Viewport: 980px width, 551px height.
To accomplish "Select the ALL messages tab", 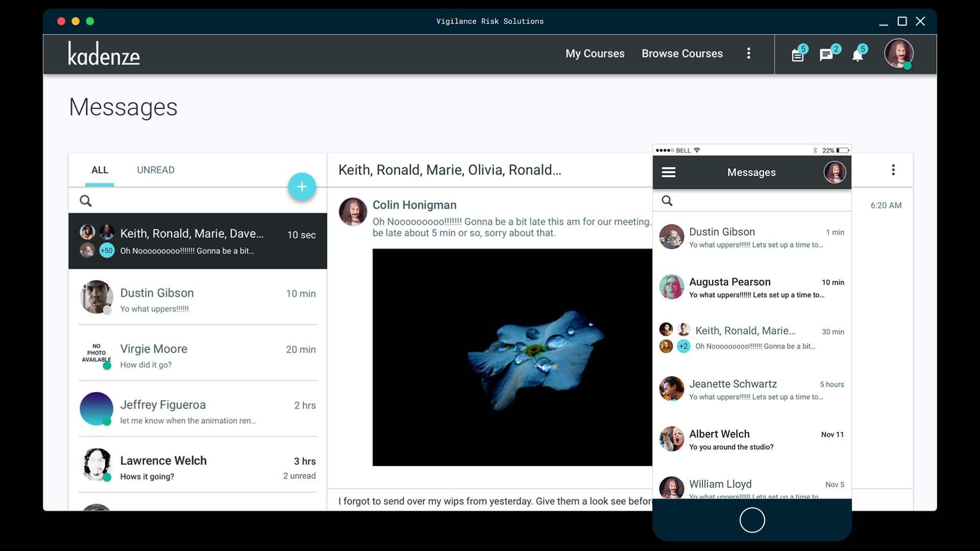I will [x=100, y=170].
